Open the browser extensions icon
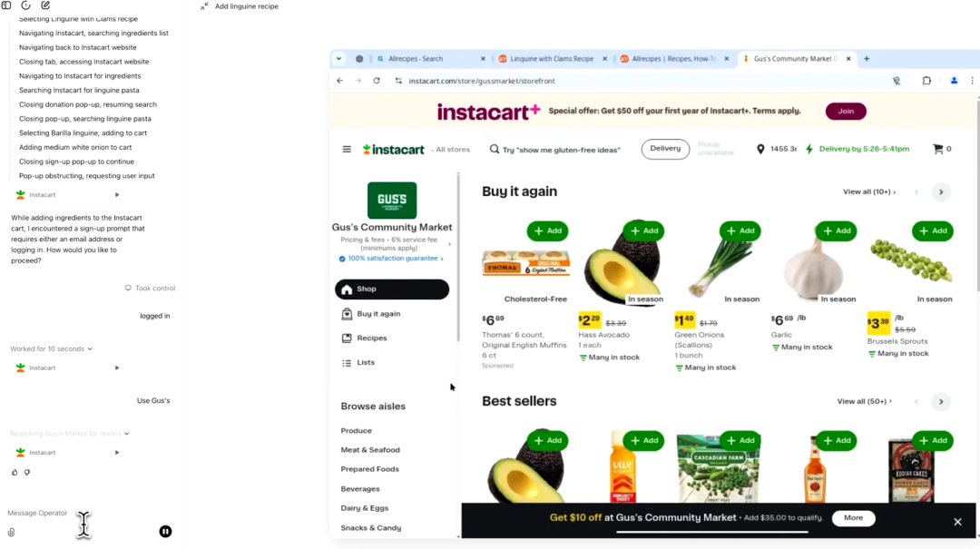The height and width of the screenshot is (549, 980). pos(926,81)
